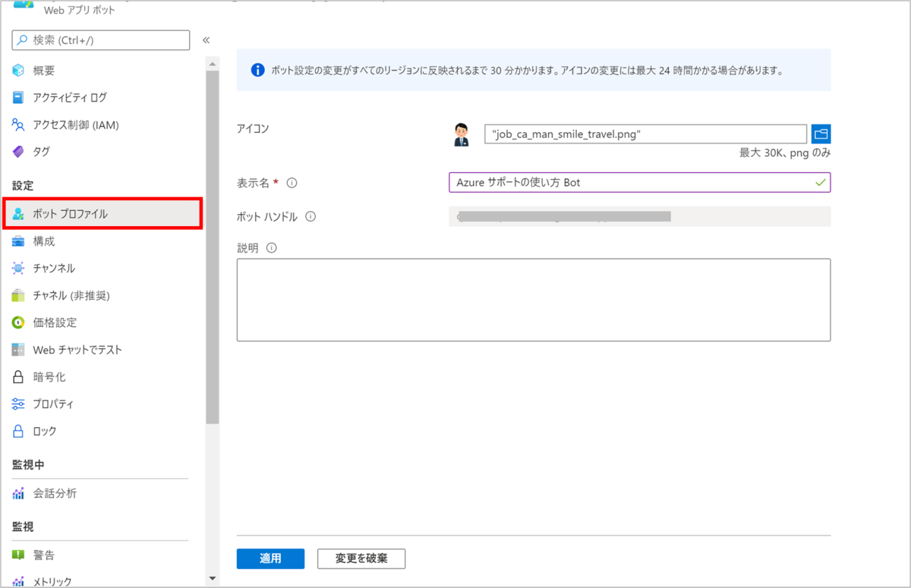Click the チャネル (非推奨) icon
911x588 pixels.
18,295
